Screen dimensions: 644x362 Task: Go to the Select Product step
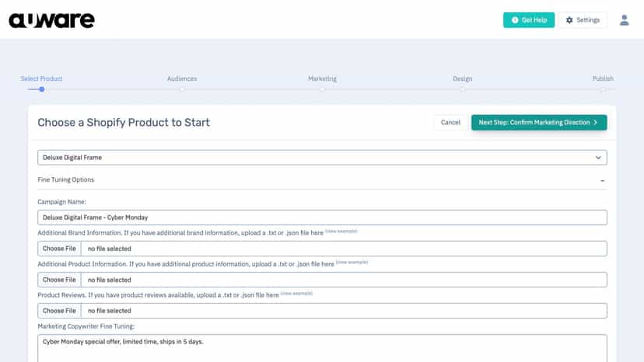click(41, 78)
